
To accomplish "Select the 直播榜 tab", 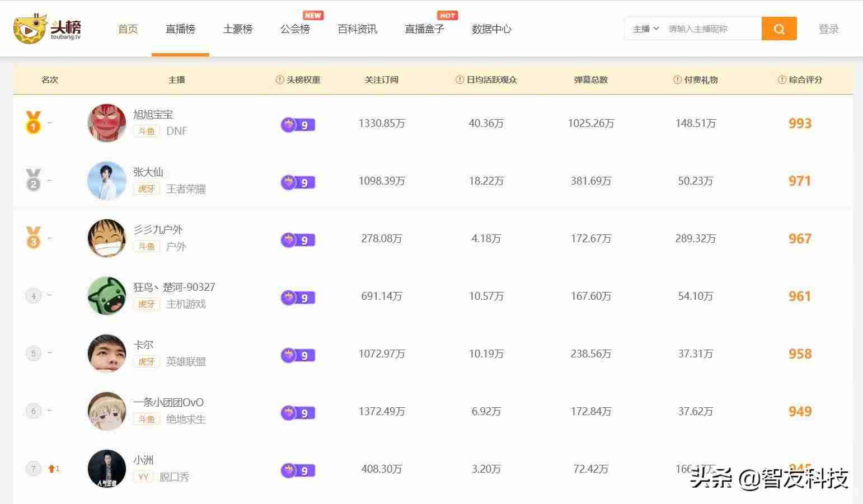I will pos(180,29).
